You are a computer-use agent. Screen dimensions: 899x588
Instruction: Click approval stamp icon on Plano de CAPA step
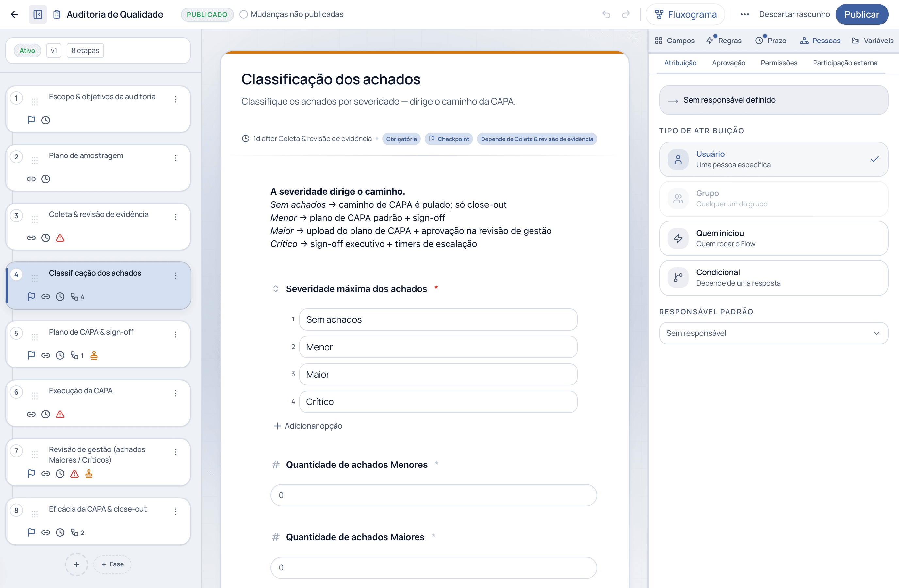coord(94,355)
